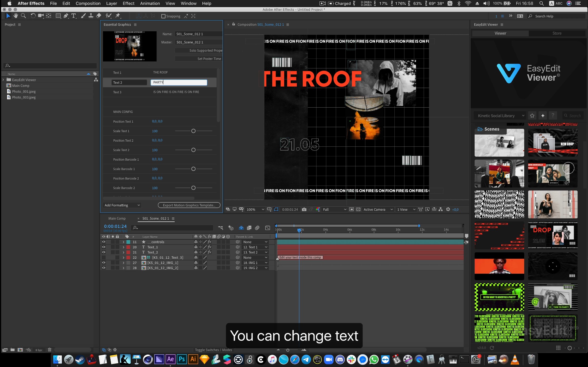Expand the EasyEdit Viewer project folder
588x367 pixels.
(3, 80)
